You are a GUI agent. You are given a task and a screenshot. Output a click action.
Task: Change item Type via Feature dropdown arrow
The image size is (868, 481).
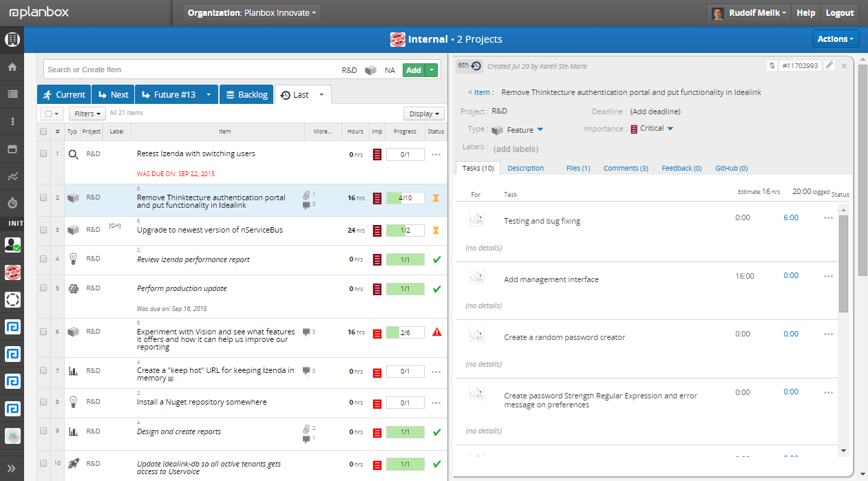540,129
